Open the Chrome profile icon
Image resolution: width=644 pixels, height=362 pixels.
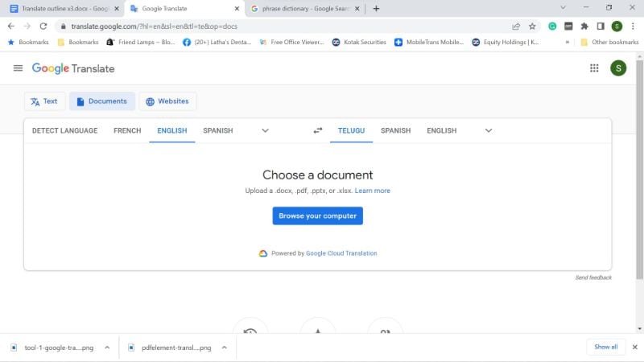(617, 27)
